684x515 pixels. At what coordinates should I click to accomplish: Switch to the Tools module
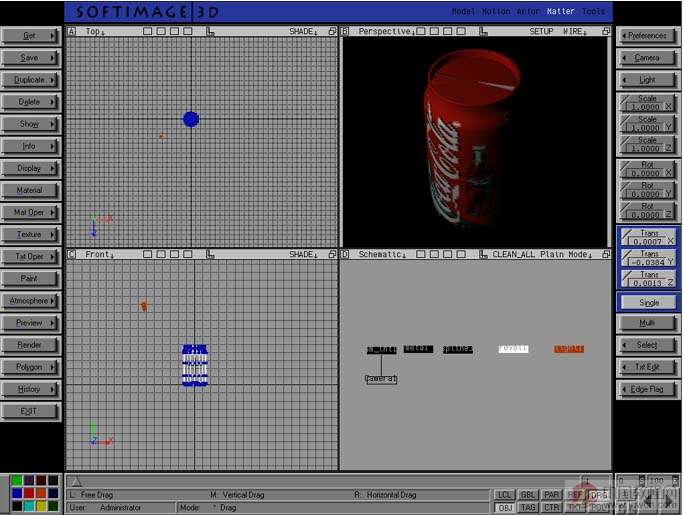(x=593, y=11)
